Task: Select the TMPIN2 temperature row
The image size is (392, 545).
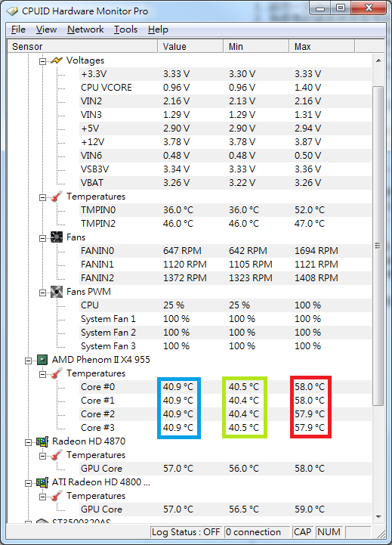Action: click(225, 224)
